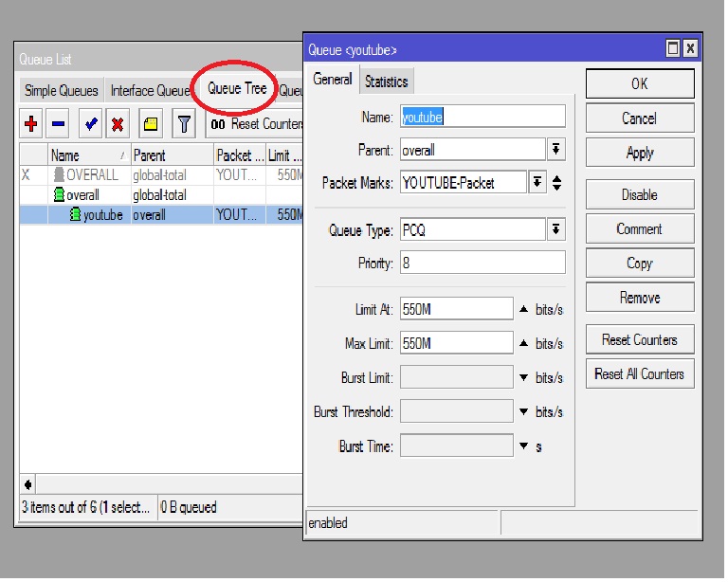The image size is (728, 582).
Task: Add a comment with the yellow note icon
Action: (151, 124)
